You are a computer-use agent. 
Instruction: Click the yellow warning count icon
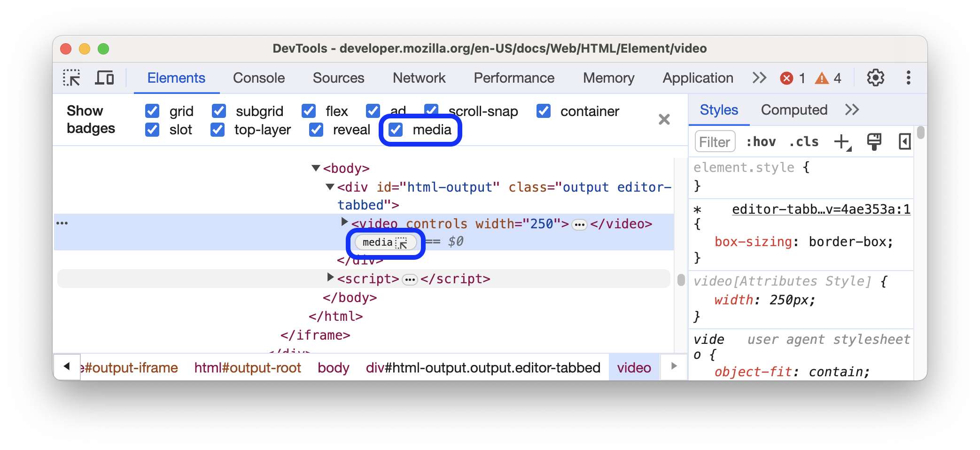[822, 78]
